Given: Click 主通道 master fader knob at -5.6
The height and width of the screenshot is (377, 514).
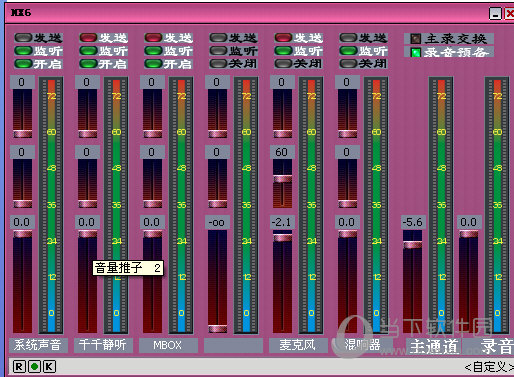Looking at the screenshot, I should pos(413,245).
